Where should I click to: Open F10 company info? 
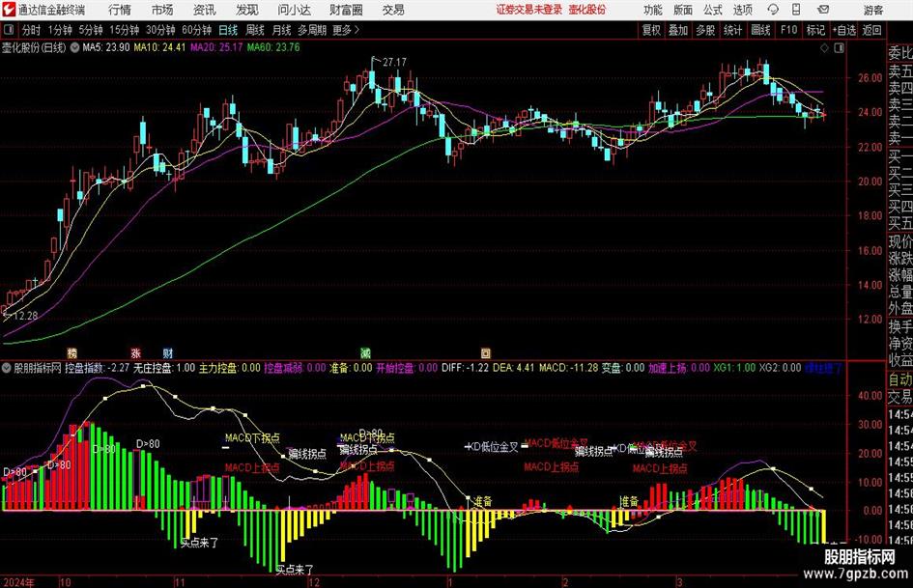coord(788,30)
